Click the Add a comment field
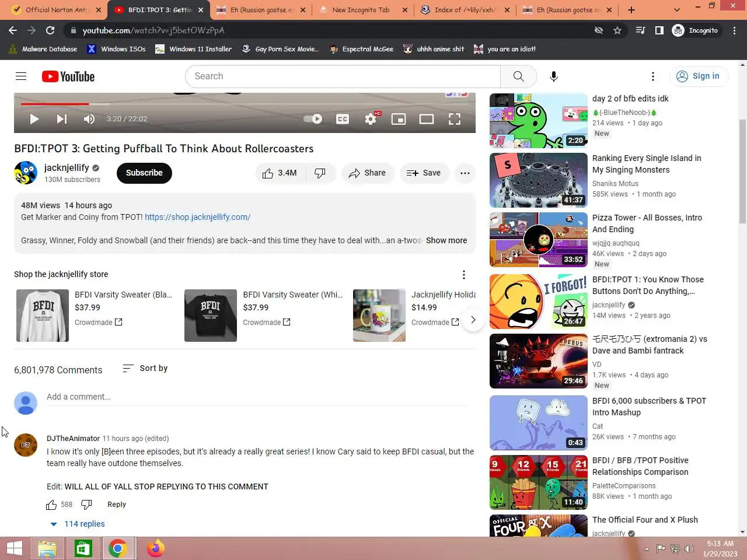 pos(256,397)
